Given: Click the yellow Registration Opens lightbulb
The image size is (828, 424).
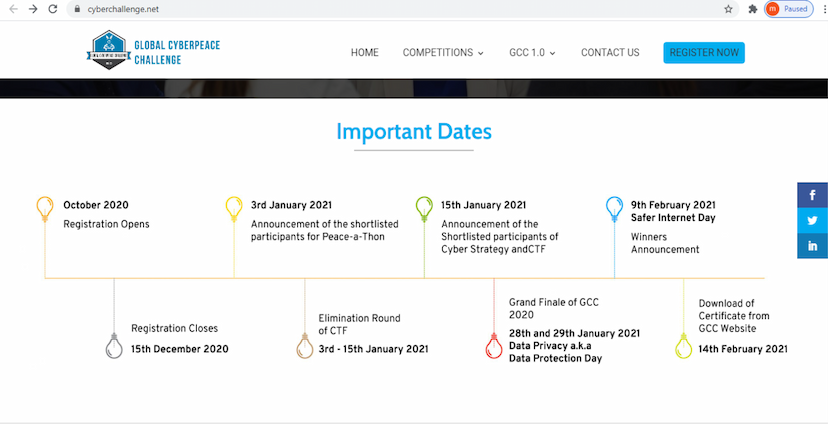Looking at the screenshot, I should 44,208.
